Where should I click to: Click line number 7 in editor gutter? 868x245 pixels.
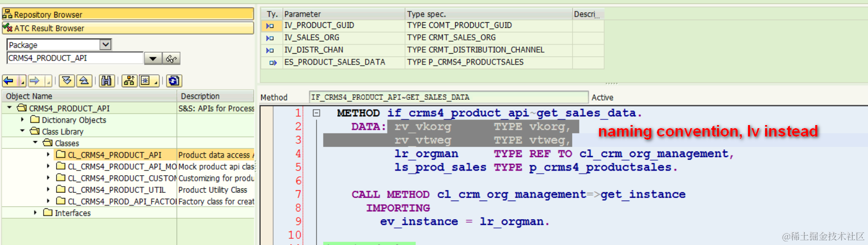click(298, 194)
